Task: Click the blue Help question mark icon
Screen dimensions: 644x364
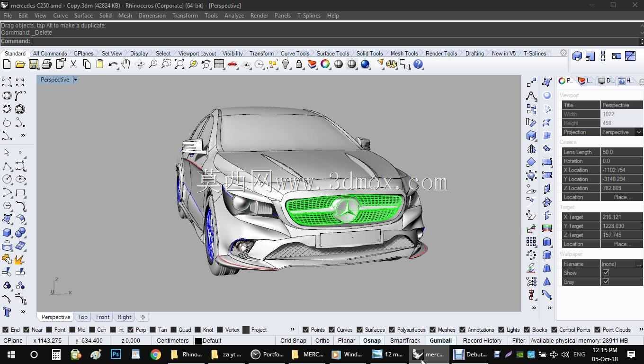Action: [x=418, y=64]
